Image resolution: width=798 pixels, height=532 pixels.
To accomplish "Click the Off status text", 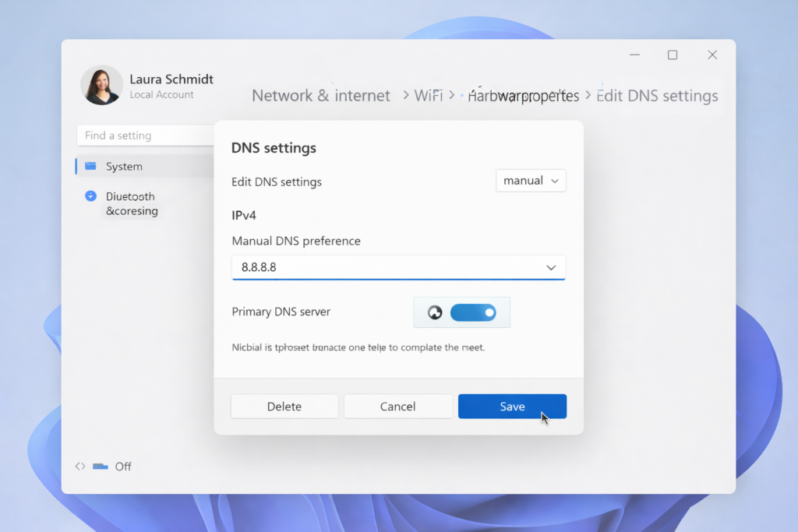I will point(123,467).
